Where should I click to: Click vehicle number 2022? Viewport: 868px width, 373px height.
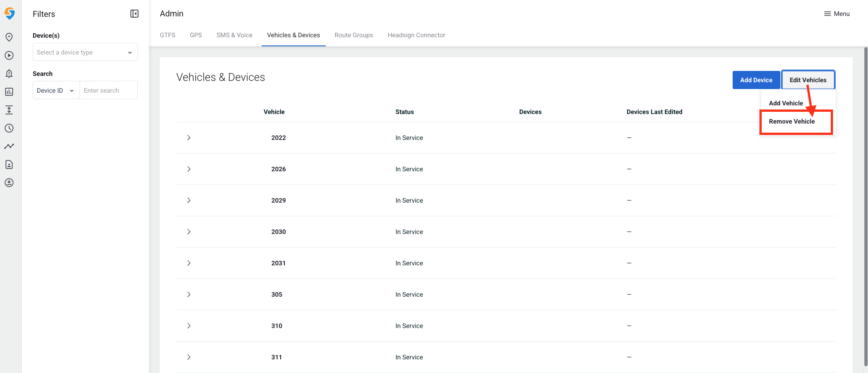pos(278,138)
